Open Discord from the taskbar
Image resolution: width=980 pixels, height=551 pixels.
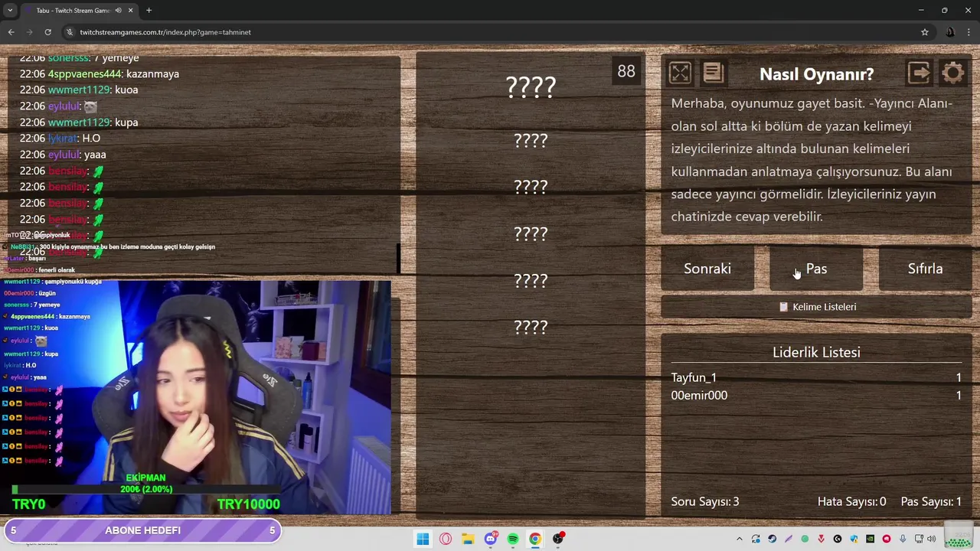click(491, 539)
